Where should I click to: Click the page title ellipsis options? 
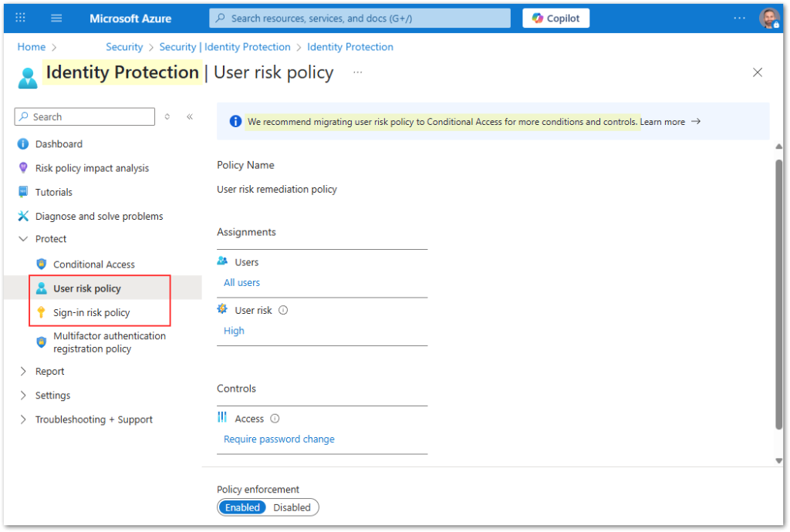point(357,72)
